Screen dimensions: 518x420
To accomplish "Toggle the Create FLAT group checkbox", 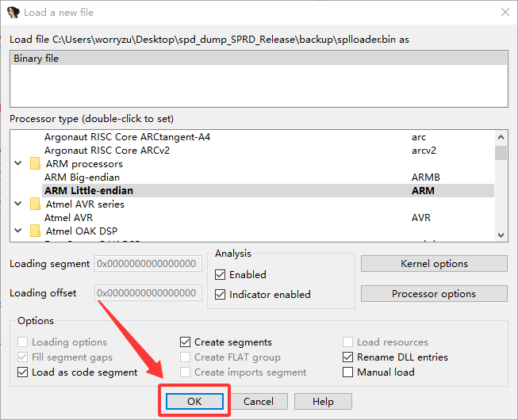I will tap(185, 357).
